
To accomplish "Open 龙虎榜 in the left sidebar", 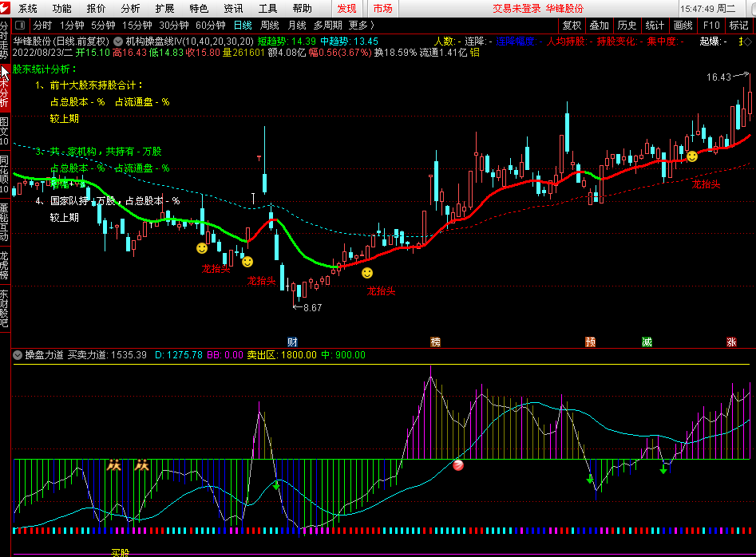I will point(5,266).
